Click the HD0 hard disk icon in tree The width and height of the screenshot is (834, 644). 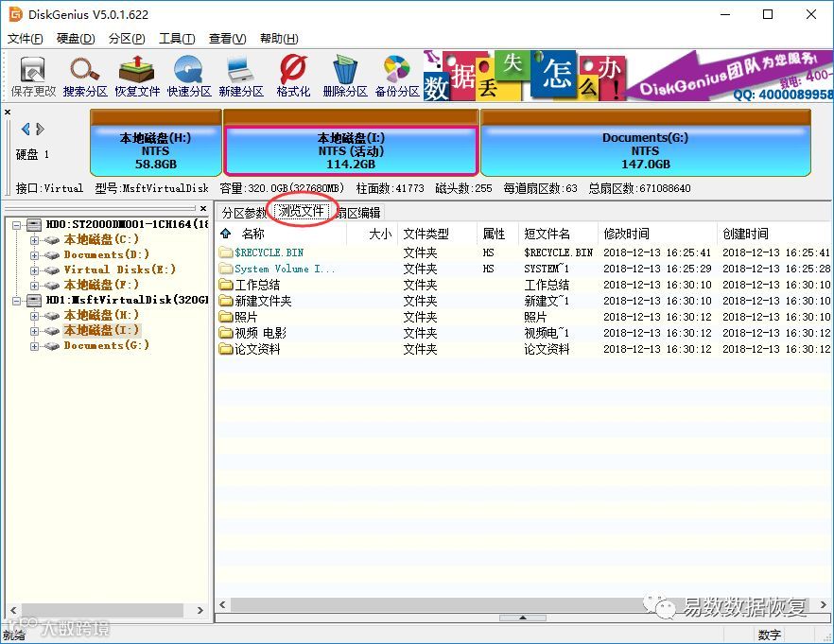(34, 225)
